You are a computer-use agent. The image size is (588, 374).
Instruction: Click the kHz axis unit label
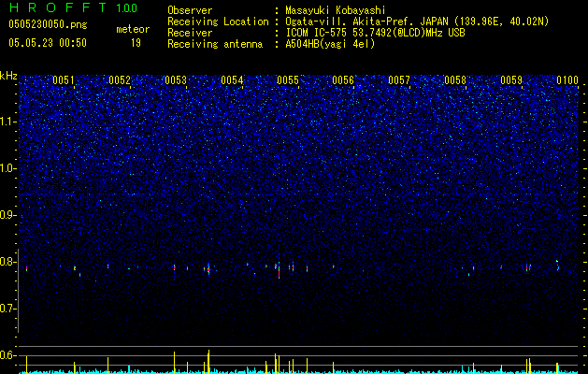click(8, 76)
